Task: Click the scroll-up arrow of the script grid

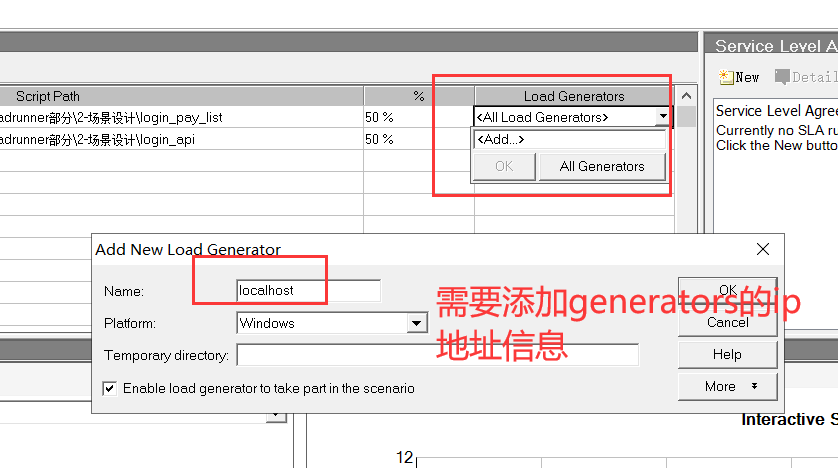Action: coord(686,96)
